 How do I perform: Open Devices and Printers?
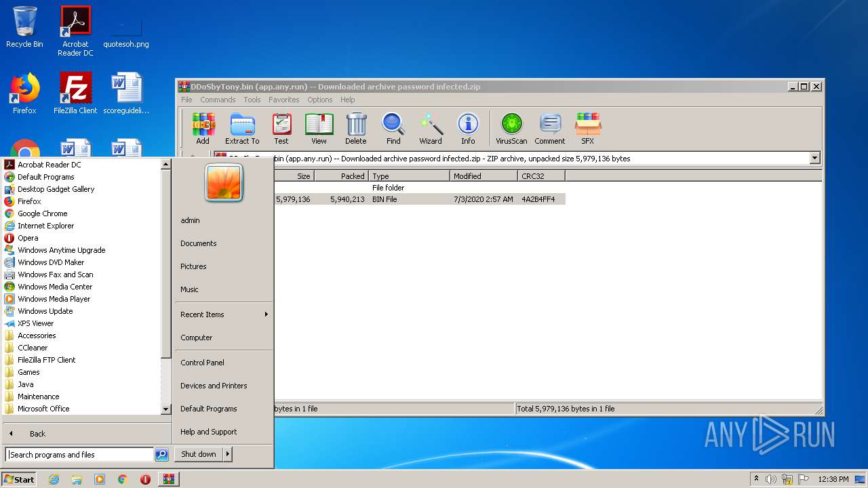coord(214,386)
